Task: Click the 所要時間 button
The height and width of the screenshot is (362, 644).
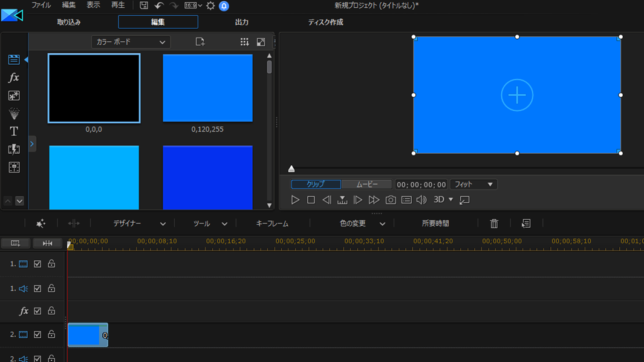Action: pos(435,223)
